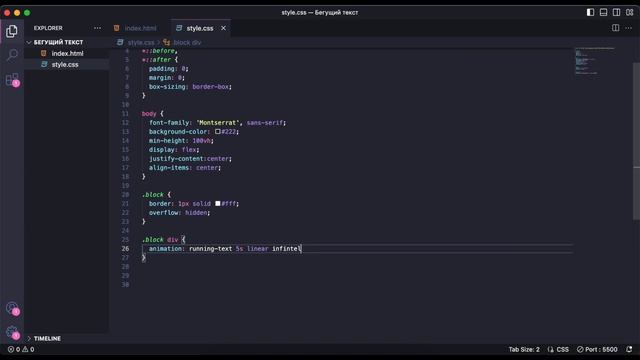640x360 pixels.
Task: Click line number 26 in the gutter
Action: click(125, 249)
